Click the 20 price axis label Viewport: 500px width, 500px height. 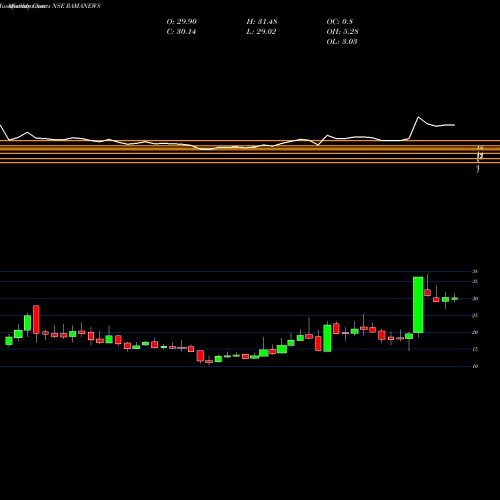pos(475,332)
